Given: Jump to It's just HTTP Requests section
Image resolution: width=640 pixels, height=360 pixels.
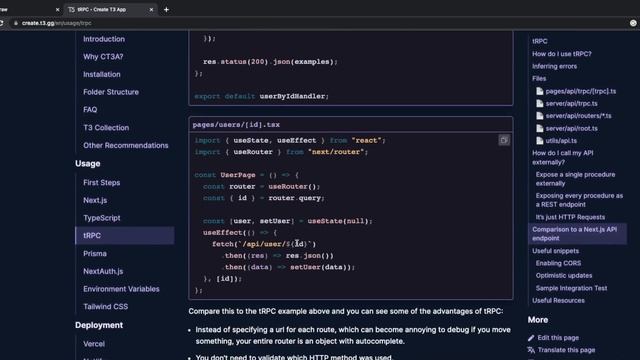Looking at the screenshot, I should [570, 217].
